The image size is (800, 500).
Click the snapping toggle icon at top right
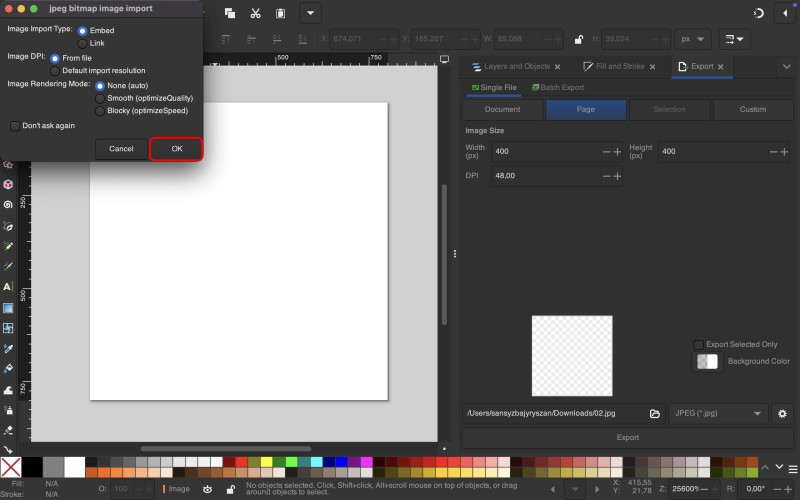pyautogui.click(x=759, y=13)
